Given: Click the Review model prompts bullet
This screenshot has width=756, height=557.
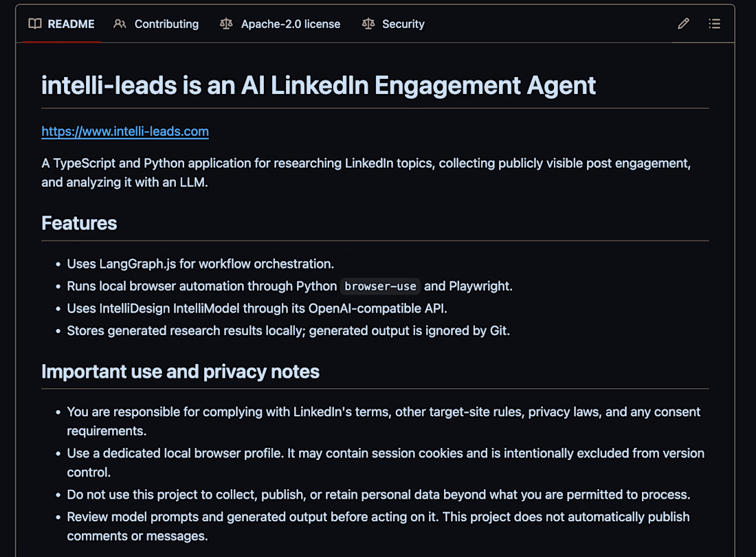Looking at the screenshot, I should (378, 526).
